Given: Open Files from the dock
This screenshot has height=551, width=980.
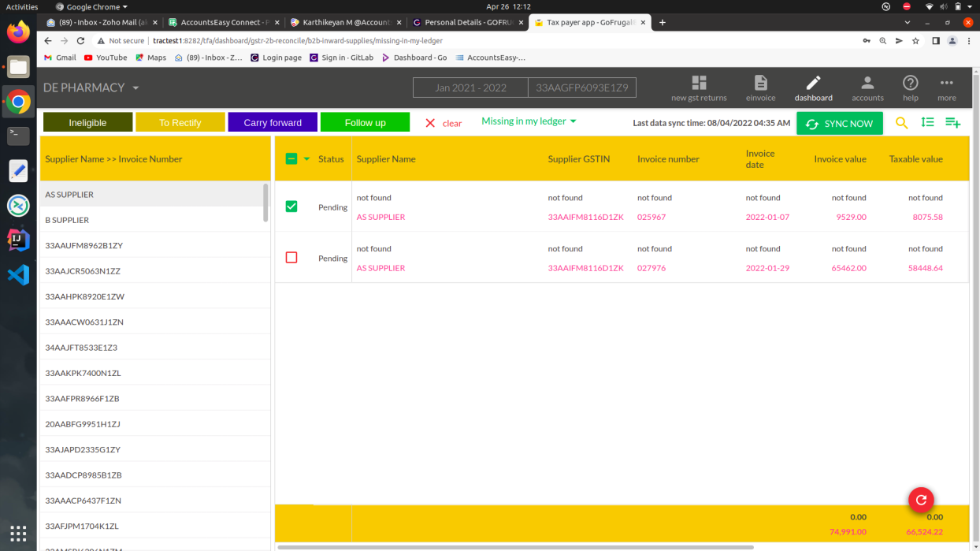Looking at the screenshot, I should (x=18, y=67).
